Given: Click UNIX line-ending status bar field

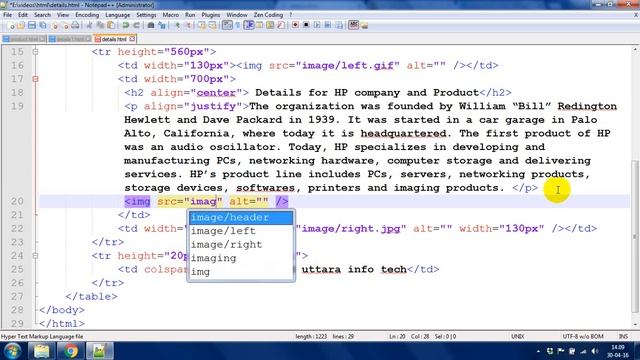Looking at the screenshot, I should [x=518, y=337].
